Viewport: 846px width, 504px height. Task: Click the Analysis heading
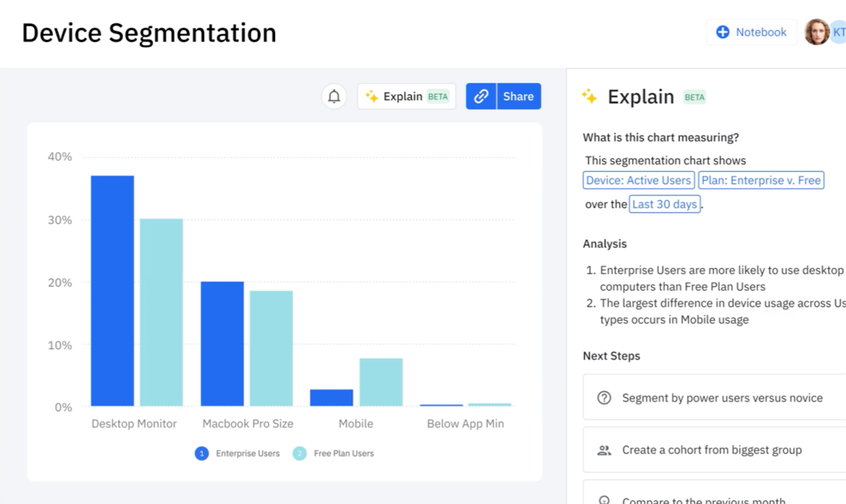click(605, 244)
